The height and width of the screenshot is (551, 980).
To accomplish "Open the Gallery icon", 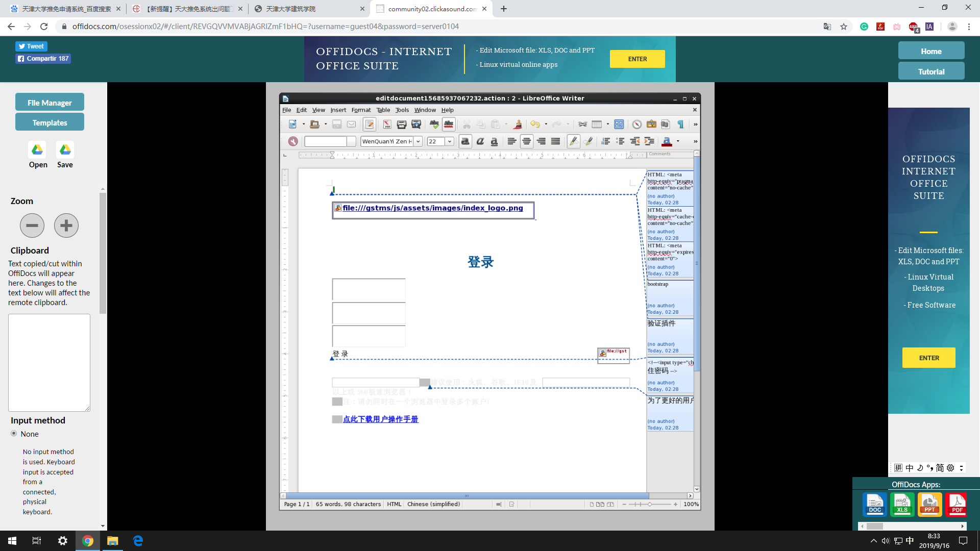I will click(651, 124).
